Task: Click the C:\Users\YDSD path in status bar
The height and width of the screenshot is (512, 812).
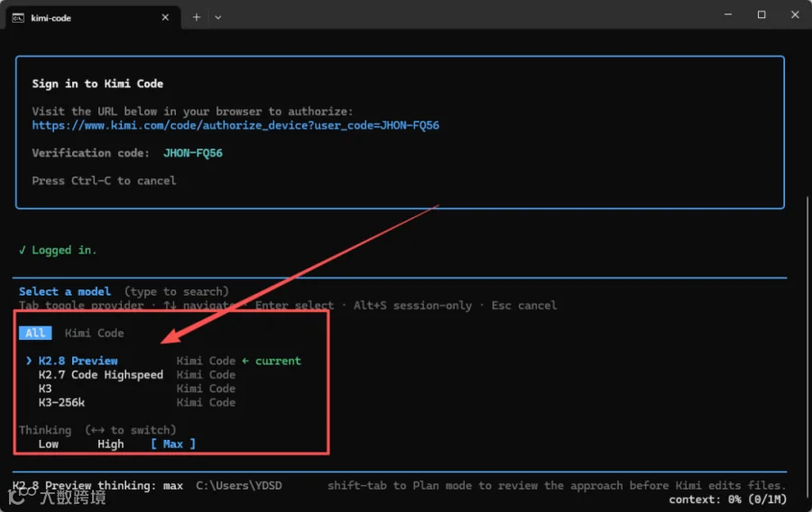Action: (x=239, y=486)
